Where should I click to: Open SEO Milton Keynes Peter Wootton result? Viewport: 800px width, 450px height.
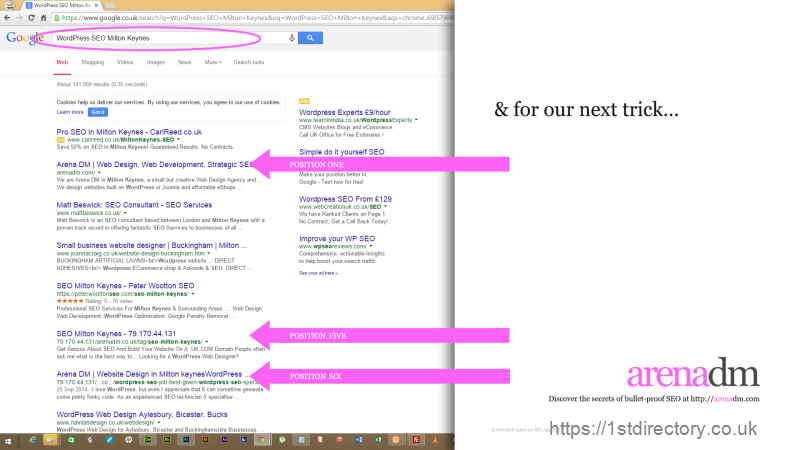(x=125, y=286)
